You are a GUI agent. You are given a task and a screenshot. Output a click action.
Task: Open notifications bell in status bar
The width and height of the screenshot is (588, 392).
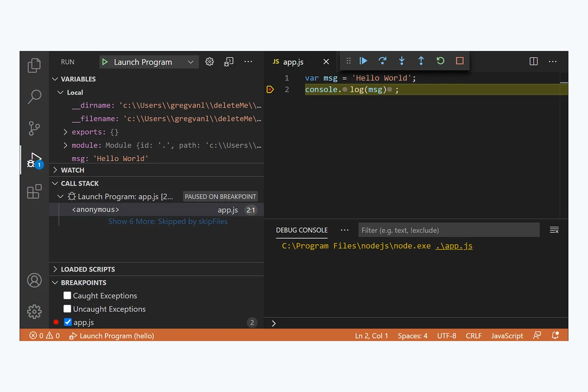[555, 336]
